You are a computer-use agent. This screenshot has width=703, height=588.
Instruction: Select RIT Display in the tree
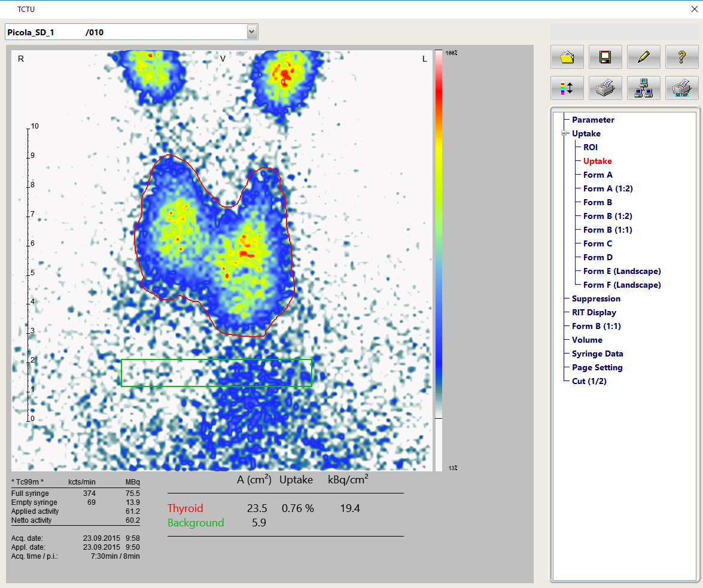(594, 312)
